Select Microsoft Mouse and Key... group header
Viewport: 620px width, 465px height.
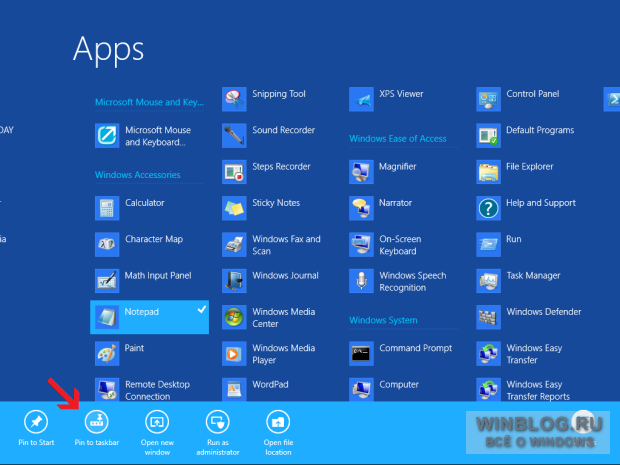(x=149, y=102)
